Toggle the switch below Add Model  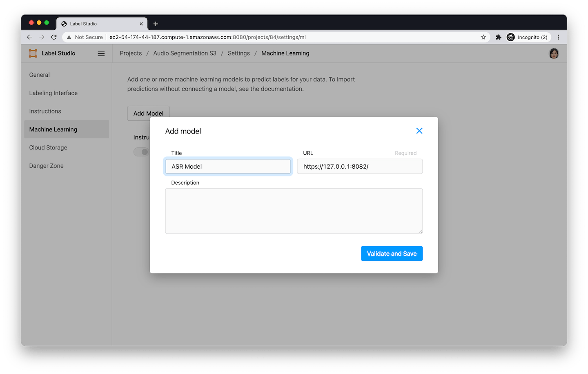click(x=141, y=152)
